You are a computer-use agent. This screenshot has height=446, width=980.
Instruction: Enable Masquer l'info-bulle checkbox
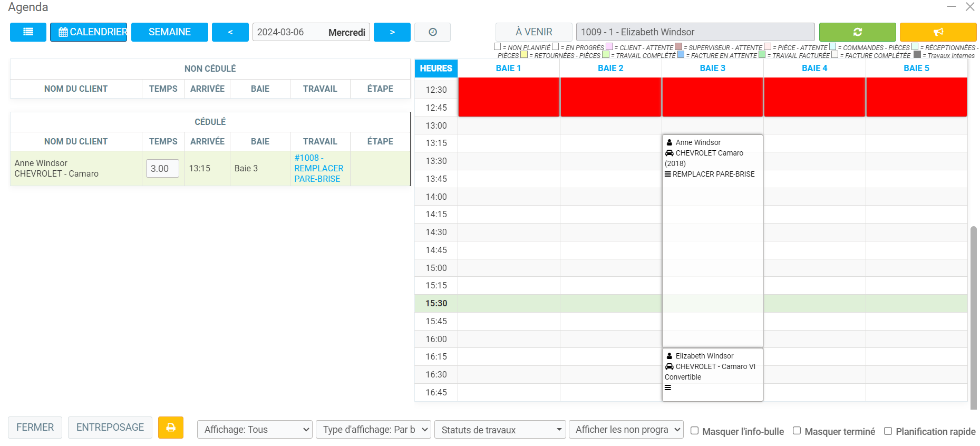[695, 431]
